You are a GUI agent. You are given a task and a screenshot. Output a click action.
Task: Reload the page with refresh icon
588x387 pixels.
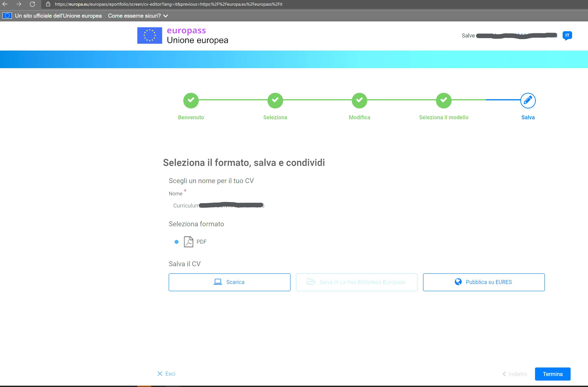point(32,4)
